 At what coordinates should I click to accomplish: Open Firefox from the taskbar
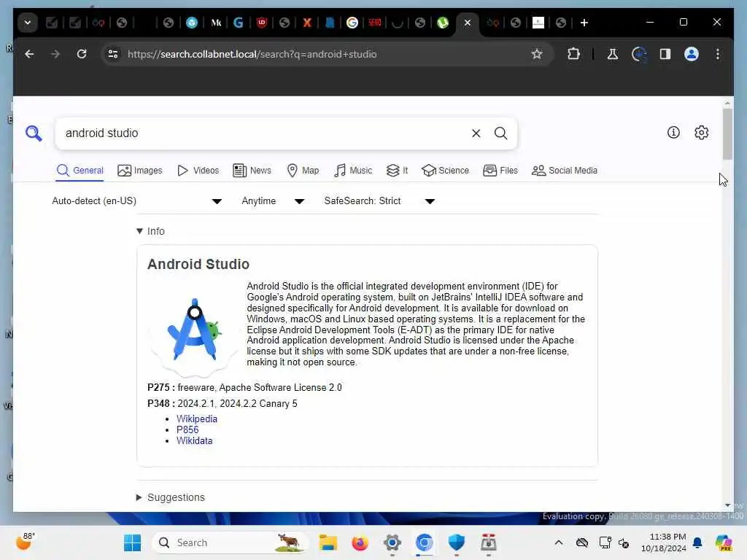click(360, 542)
